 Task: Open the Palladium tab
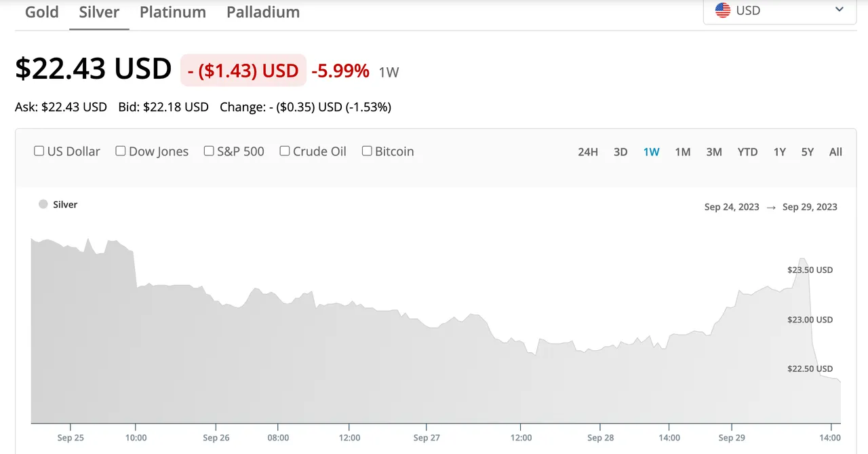(263, 12)
